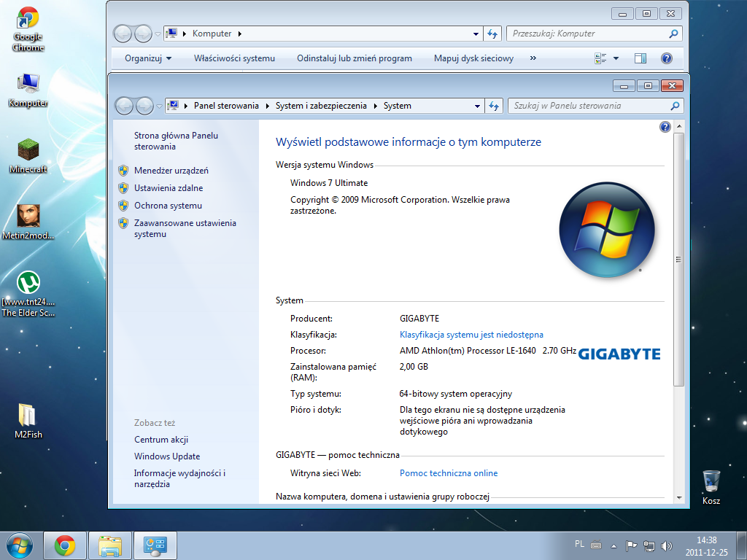This screenshot has height=560, width=747.
Task: Expand arrow after System i zabezpieczenia breadcrumb
Action: [376, 106]
